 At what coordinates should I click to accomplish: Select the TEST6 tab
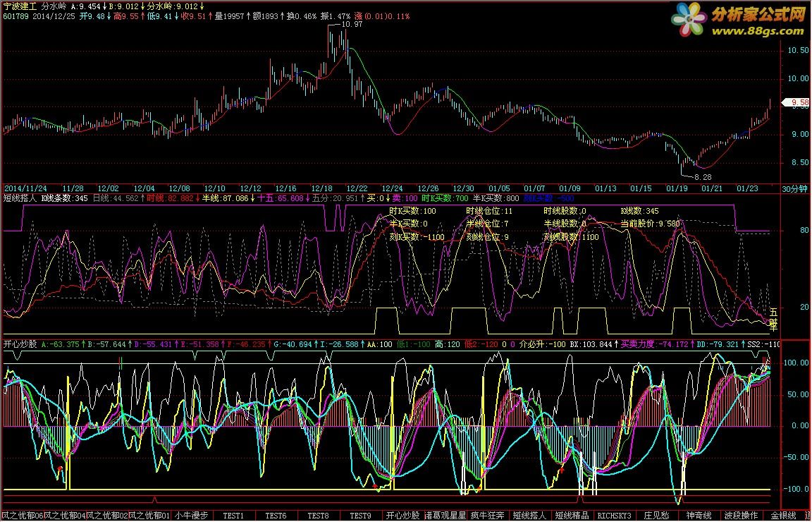click(x=276, y=516)
